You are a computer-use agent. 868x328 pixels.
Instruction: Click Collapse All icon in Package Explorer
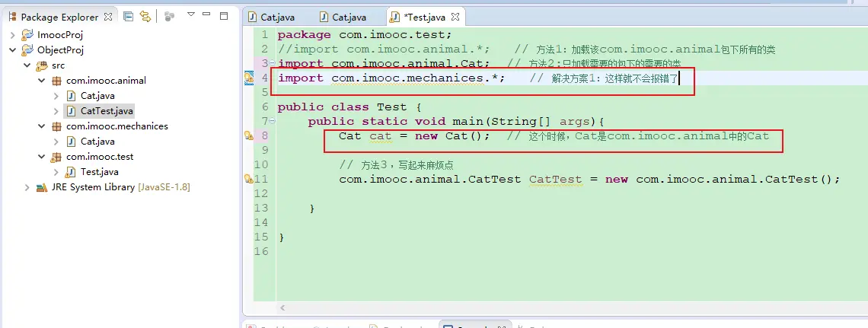(128, 17)
